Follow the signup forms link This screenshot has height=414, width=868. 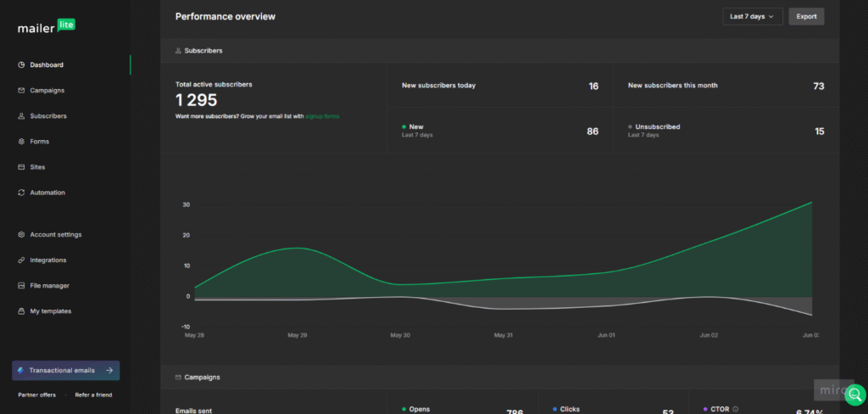pos(322,116)
